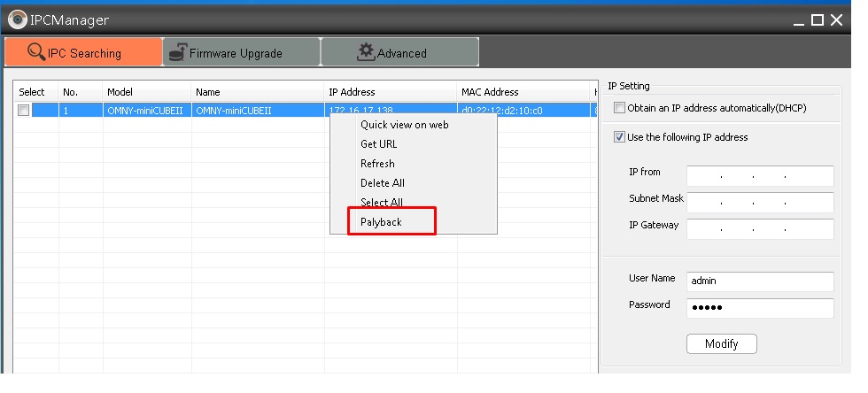
Task: Close the IPCManager window
Action: pyautogui.click(x=836, y=20)
